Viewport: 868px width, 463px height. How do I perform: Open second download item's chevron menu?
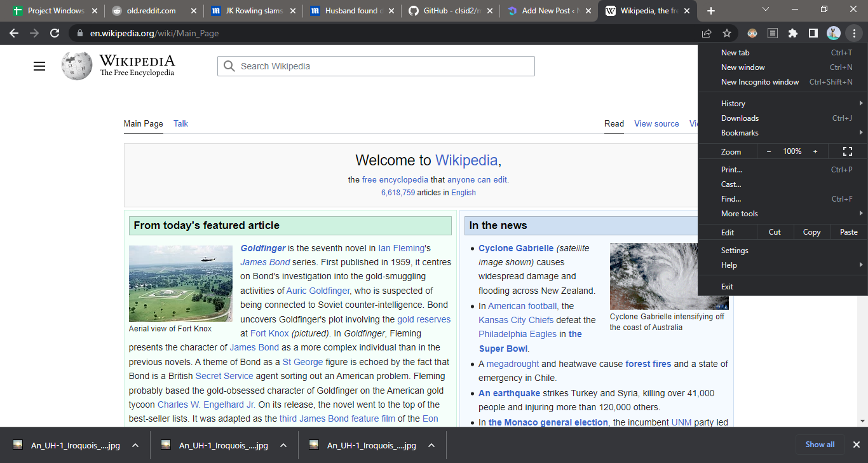click(283, 445)
